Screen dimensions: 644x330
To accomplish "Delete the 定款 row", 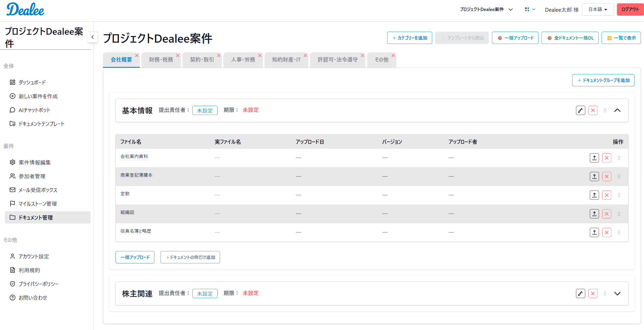I will click(x=607, y=195).
